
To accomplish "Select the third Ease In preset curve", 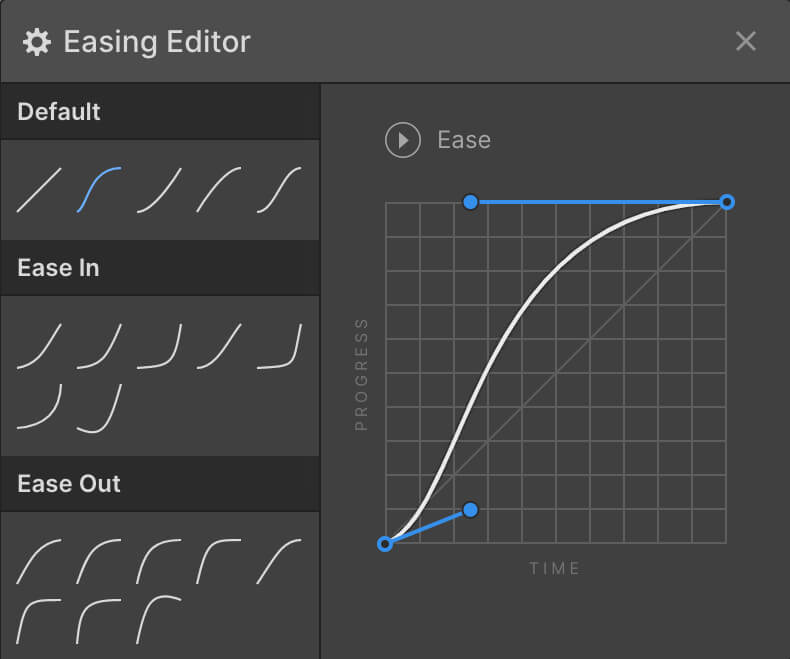I will pyautogui.click(x=159, y=346).
